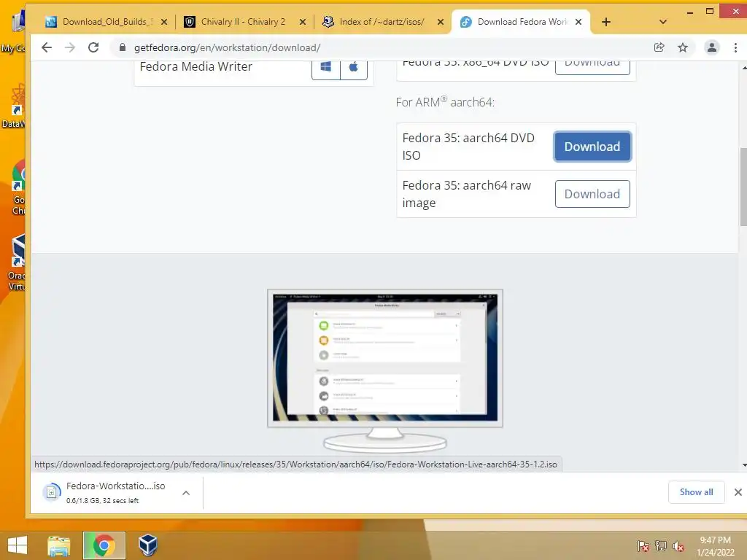Open VirtualBox from the taskbar

tap(147, 545)
